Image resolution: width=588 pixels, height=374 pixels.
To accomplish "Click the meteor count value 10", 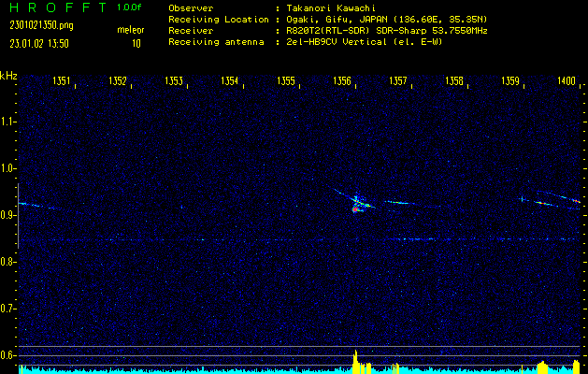I will click(x=136, y=44).
